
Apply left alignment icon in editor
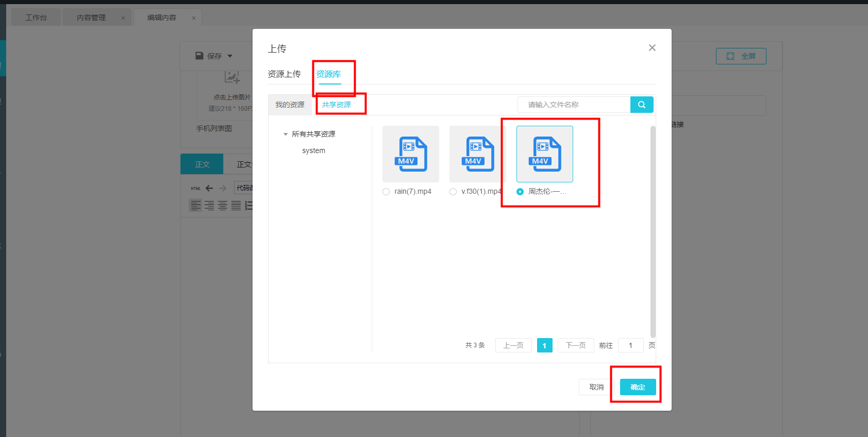(x=196, y=206)
